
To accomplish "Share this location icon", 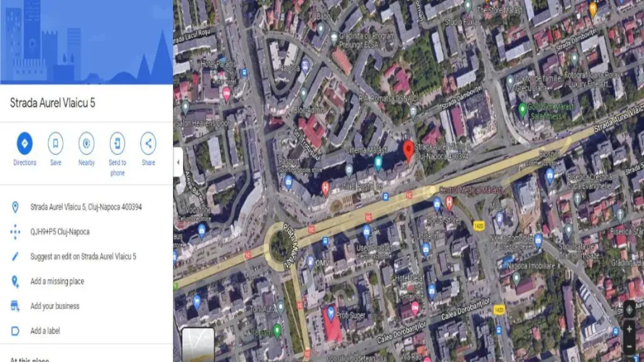I will pos(148,143).
